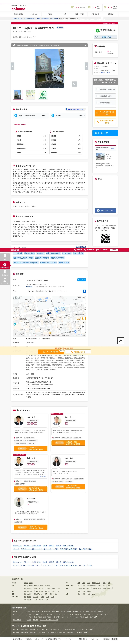The width and height of the screenshot is (129, 644).
Task: Expand 売土地 11件 listing row
Action: tap(68, 115)
